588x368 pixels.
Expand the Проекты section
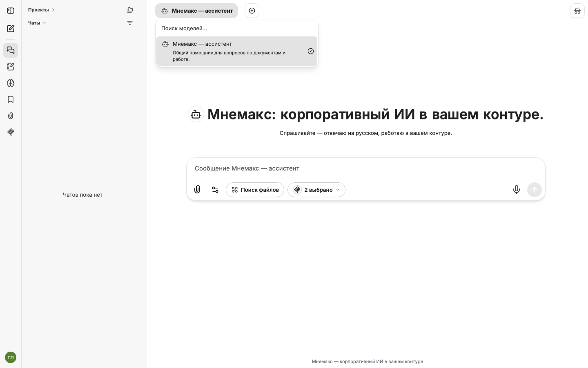pos(41,10)
